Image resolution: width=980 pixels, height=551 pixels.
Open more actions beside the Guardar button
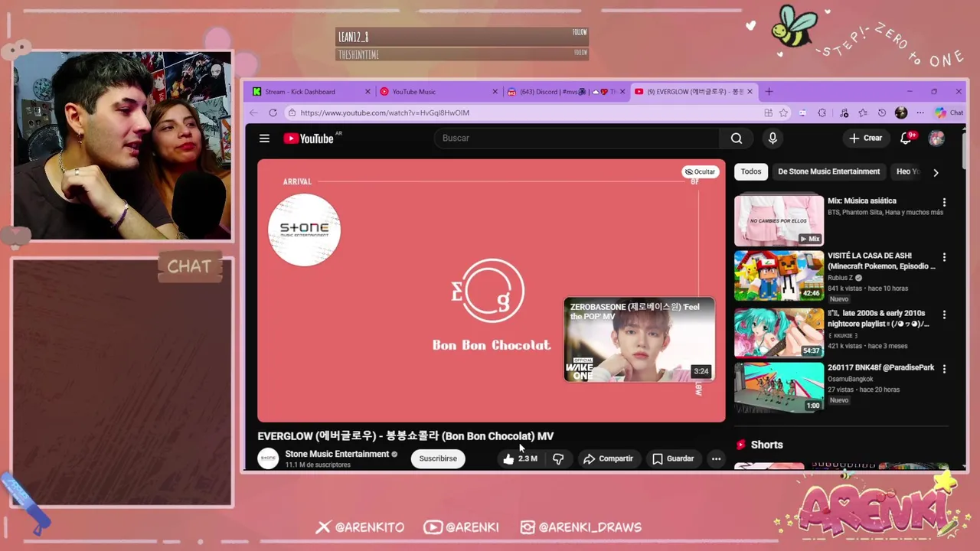[x=716, y=458]
